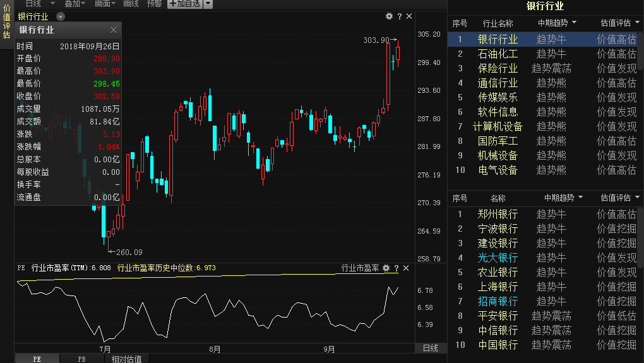Click the 9月 label on the time axis
Image resolution: width=644 pixels, height=363 pixels.
point(328,349)
